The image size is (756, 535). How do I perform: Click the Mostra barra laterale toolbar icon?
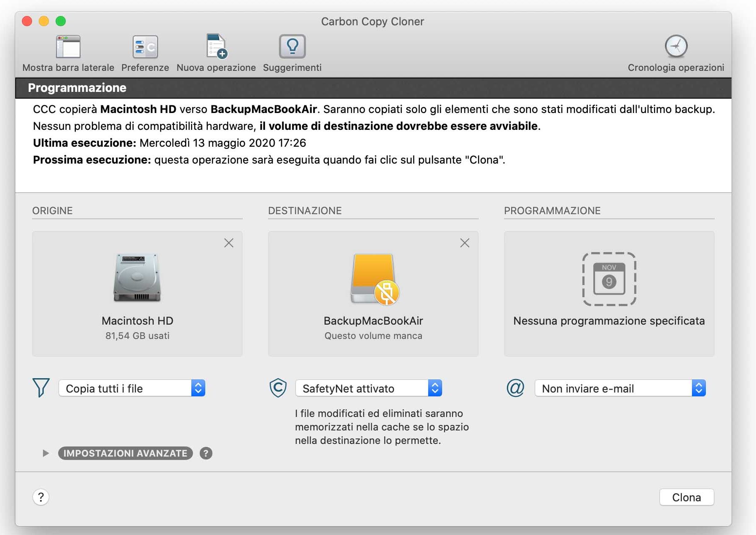click(x=68, y=46)
